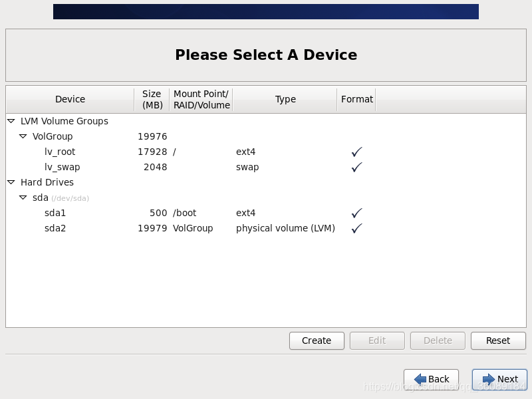This screenshot has width=532, height=399.
Task: Click the Reset button
Action: tap(498, 340)
